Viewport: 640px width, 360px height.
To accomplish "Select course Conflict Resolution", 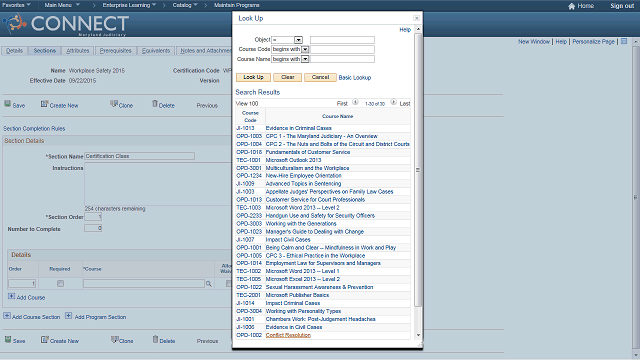I will (x=288, y=335).
